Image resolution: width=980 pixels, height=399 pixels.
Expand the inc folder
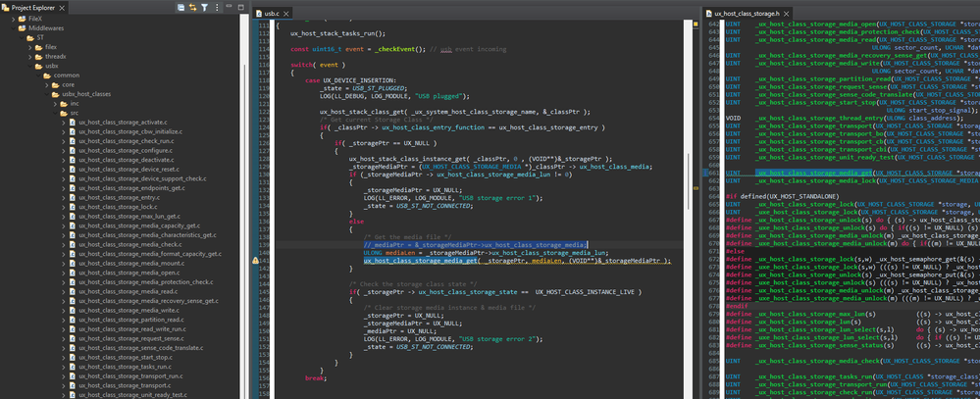(54, 103)
